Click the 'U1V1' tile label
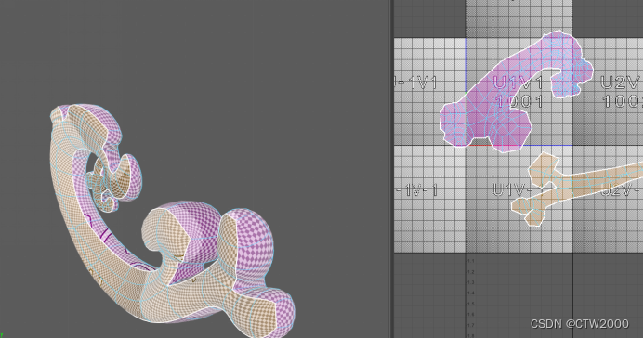 518,83
